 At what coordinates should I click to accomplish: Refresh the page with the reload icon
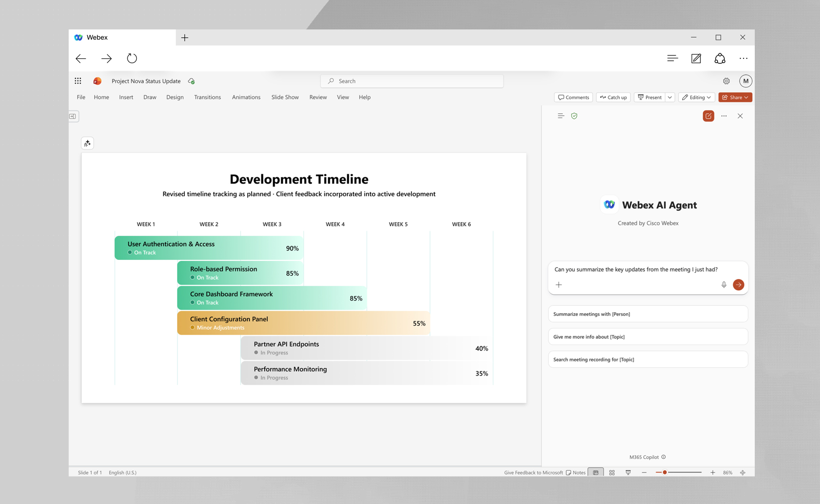coord(132,58)
